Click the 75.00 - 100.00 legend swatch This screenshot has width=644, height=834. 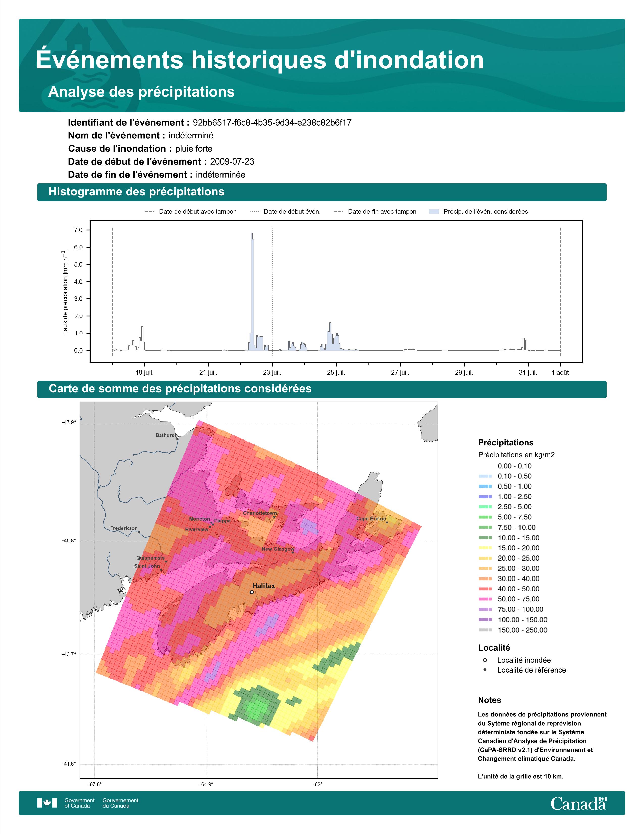pos(485,610)
